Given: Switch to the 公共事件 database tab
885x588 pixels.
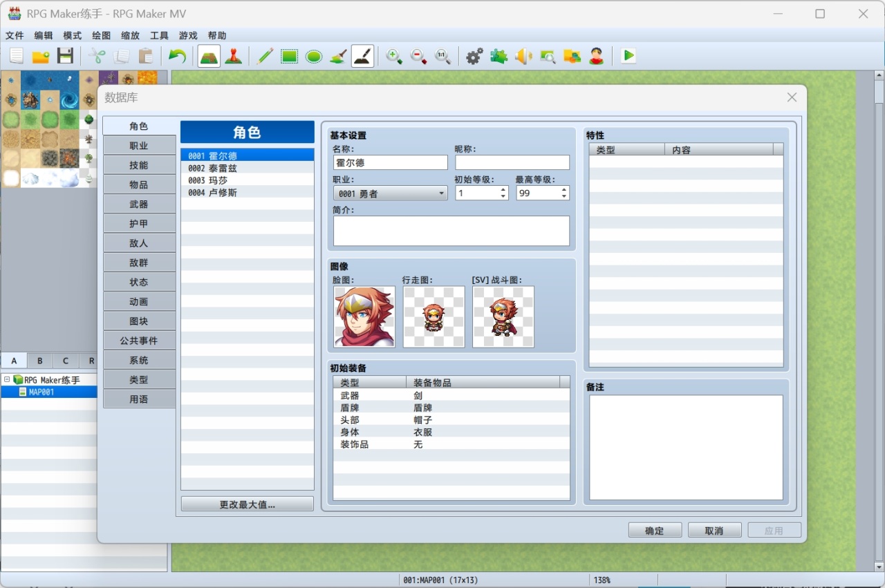Looking at the screenshot, I should (139, 341).
